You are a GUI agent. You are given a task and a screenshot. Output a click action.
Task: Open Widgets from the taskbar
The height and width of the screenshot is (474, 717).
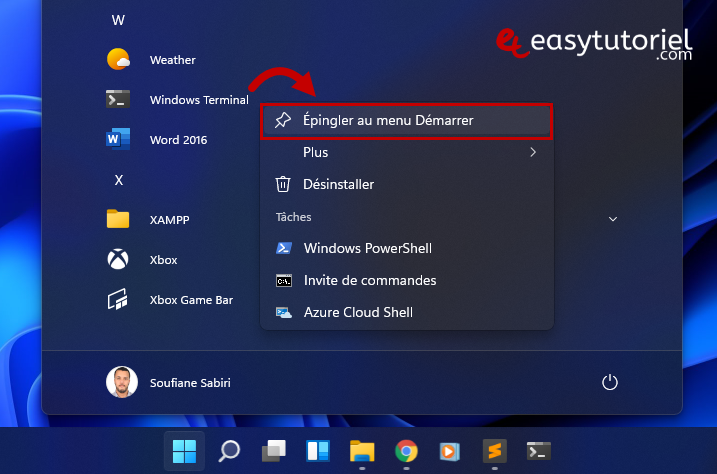(317, 451)
